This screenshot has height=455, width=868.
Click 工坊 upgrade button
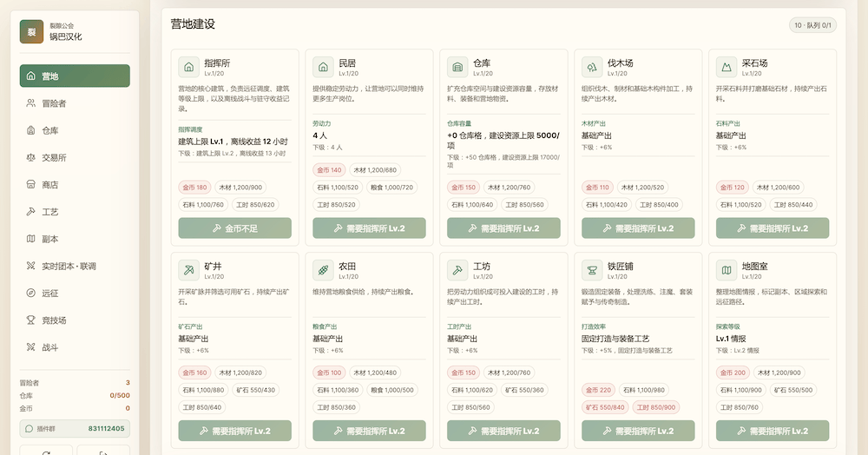(503, 431)
